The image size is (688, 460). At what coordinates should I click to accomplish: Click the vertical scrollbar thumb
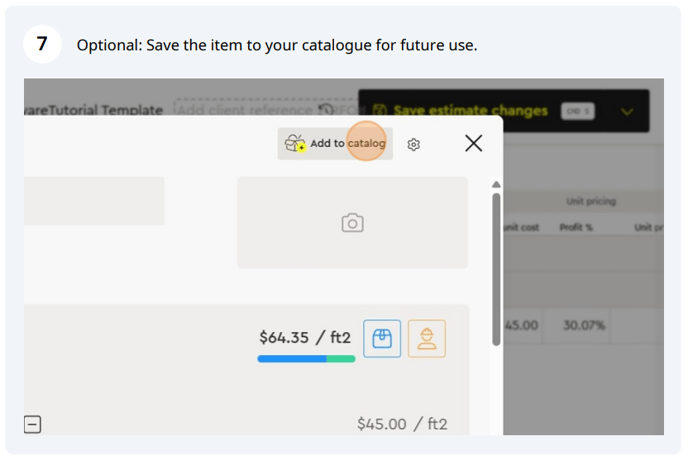pyautogui.click(x=496, y=270)
